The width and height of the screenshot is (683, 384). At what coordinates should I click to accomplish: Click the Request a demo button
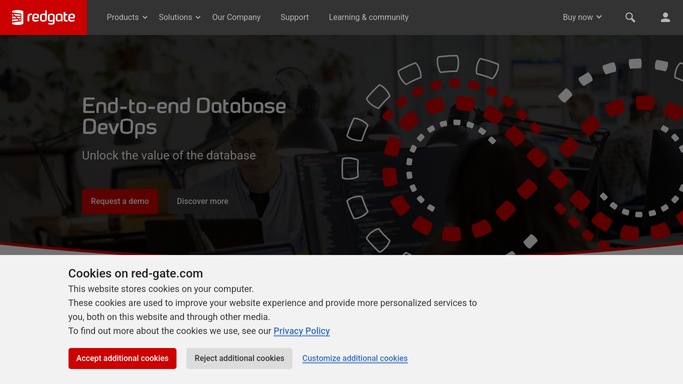point(120,201)
